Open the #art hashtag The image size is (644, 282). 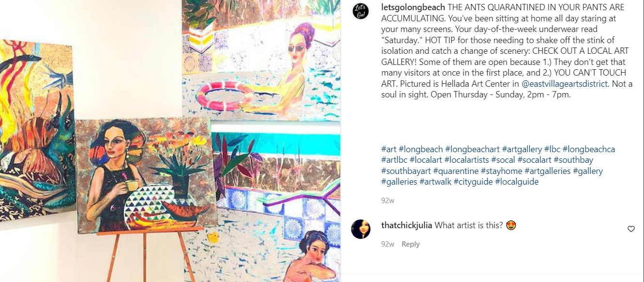pyautogui.click(x=389, y=149)
